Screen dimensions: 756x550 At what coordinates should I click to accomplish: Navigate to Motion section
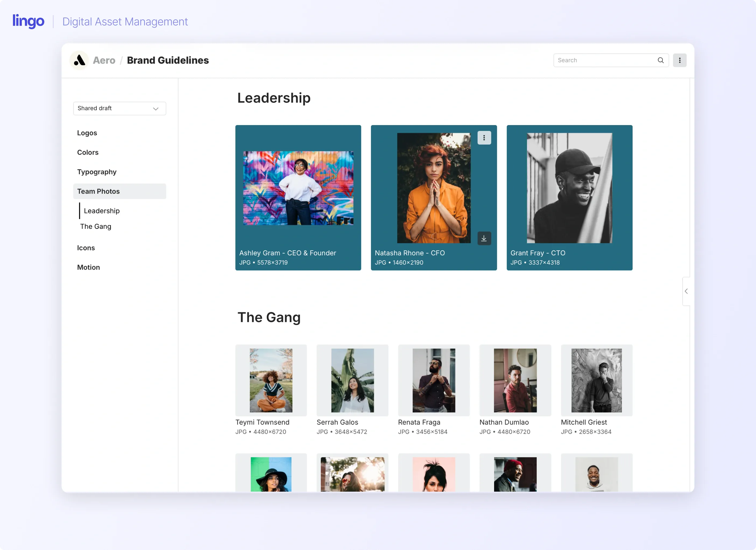pos(88,267)
